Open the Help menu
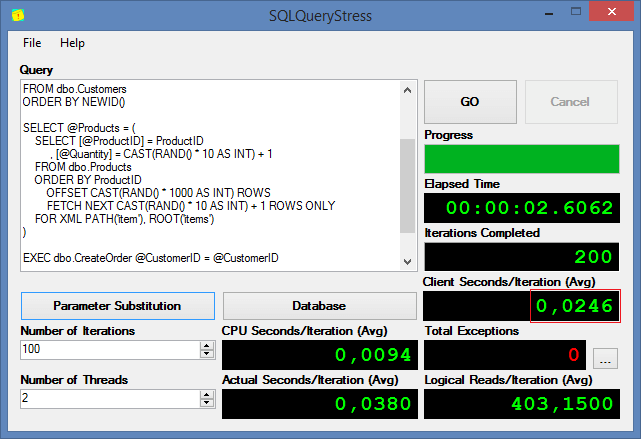The width and height of the screenshot is (641, 439). pos(72,43)
